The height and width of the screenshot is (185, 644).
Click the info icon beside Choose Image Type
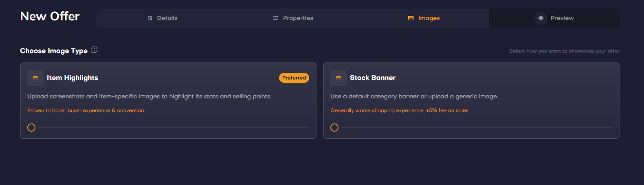[94, 50]
